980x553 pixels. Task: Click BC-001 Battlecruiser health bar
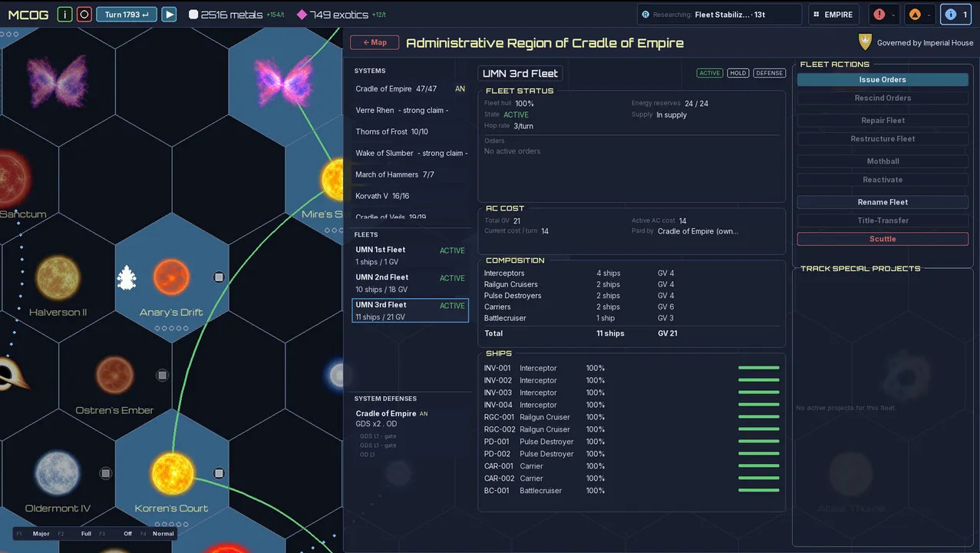pyautogui.click(x=758, y=490)
